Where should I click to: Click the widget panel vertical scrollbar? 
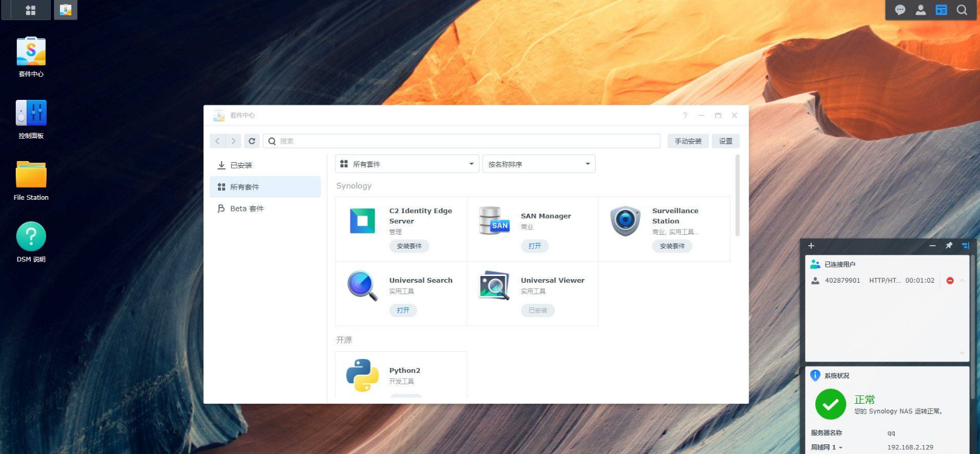[973, 327]
